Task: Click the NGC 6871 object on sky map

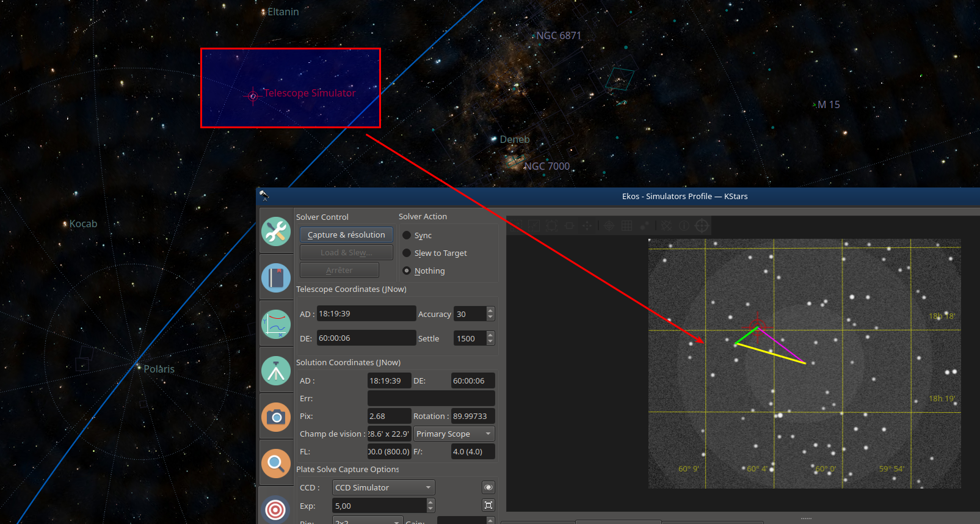Action: tap(533, 37)
